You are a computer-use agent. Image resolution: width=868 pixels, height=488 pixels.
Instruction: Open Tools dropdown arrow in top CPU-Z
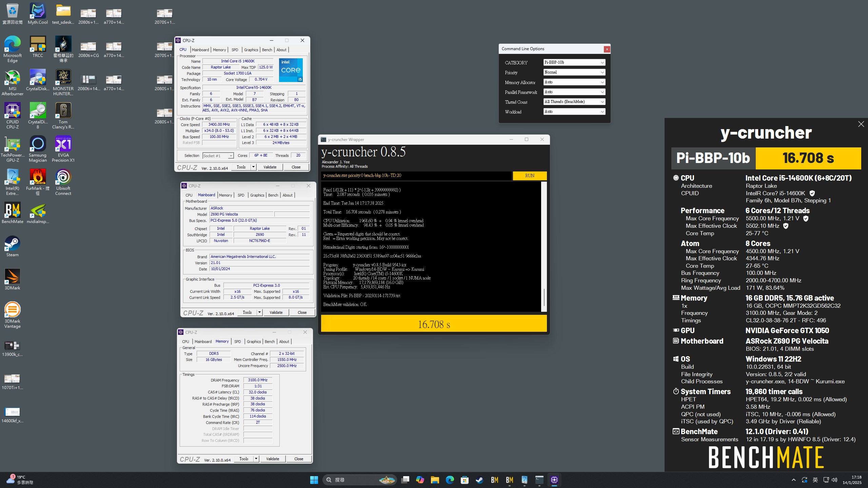[x=253, y=167]
